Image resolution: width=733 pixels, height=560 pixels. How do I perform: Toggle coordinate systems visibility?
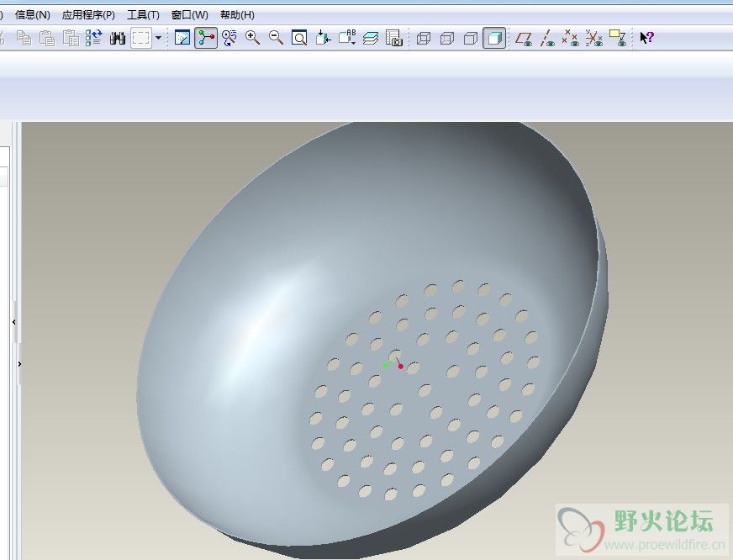pos(594,38)
